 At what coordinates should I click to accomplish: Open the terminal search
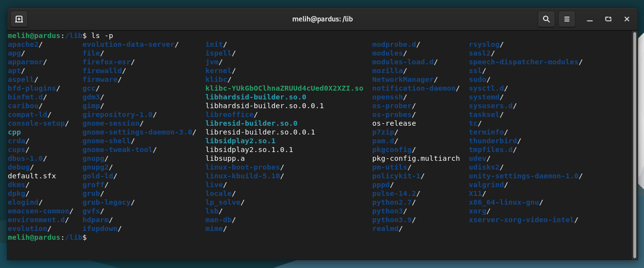click(546, 19)
